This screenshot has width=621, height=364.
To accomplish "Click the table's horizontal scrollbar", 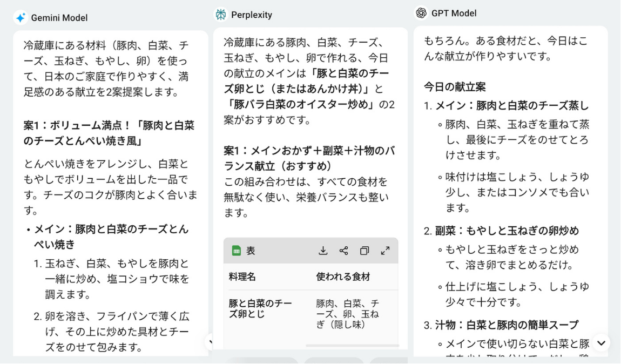I will [x=352, y=346].
